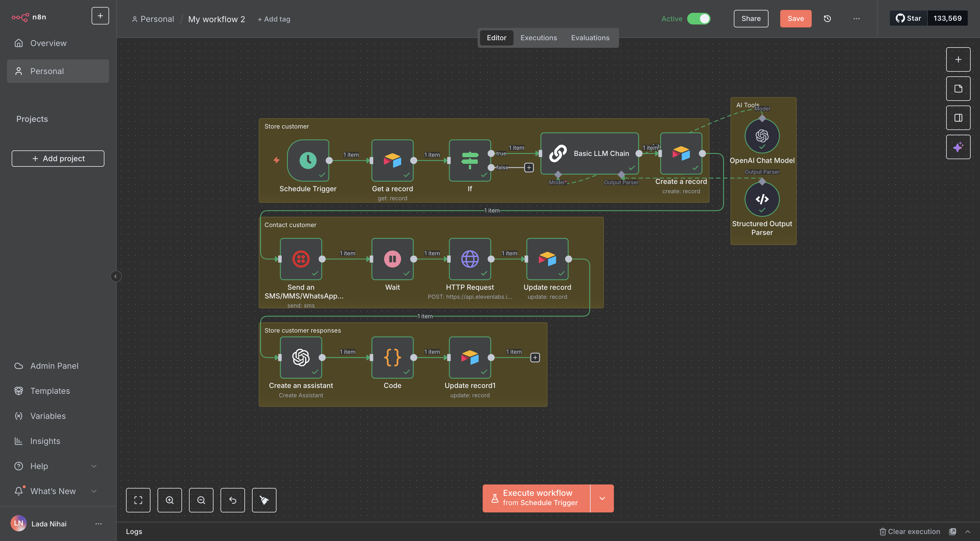The height and width of the screenshot is (541, 980).
Task: Select the Update record1 node
Action: click(470, 357)
